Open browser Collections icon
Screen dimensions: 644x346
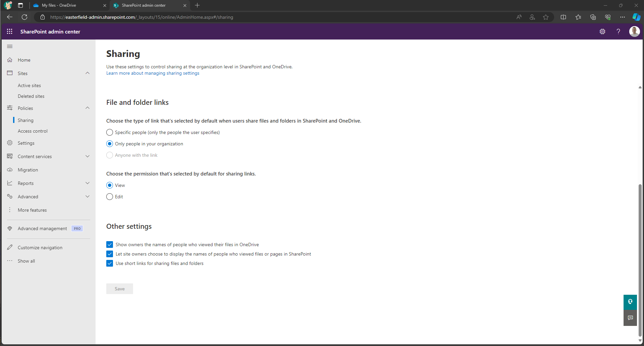tap(593, 17)
